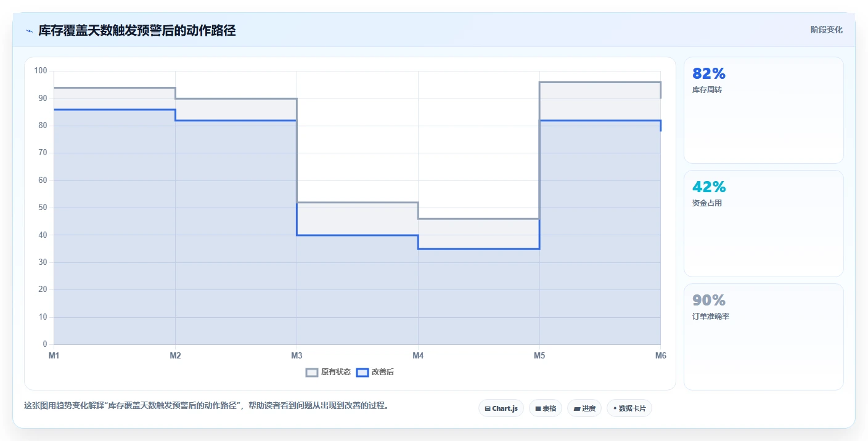This screenshot has height=441, width=868.
Task: Toggle the 改善后 legend item
Action: click(375, 372)
